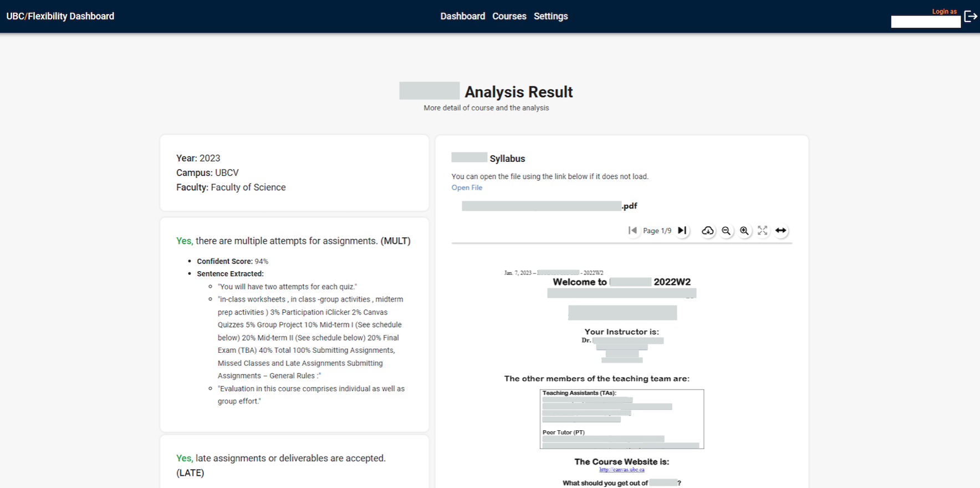Click the logout icon in header
Viewport: 980px width, 488px height.
click(971, 16)
